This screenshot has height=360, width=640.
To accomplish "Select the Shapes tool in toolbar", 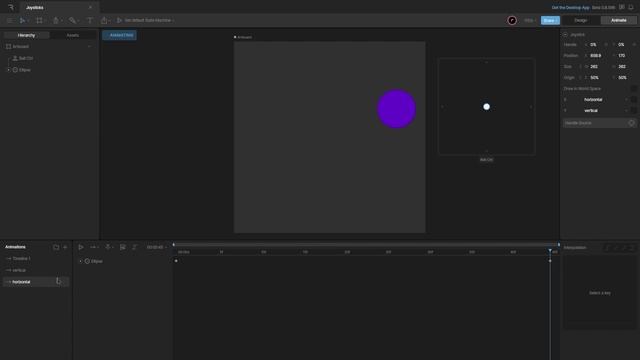I will point(56,20).
